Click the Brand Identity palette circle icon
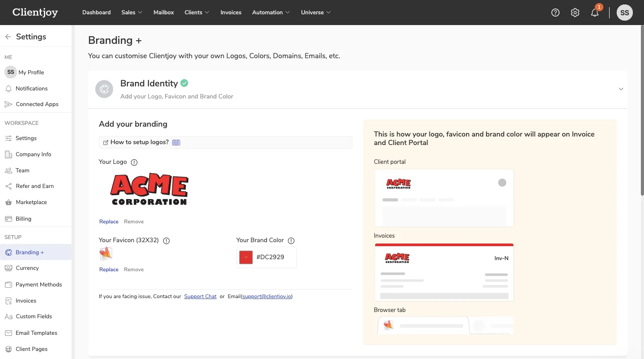Image resolution: width=644 pixels, height=359 pixels. (104, 89)
